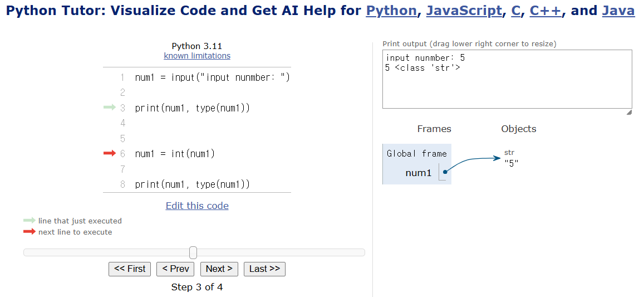This screenshot has height=297, width=644.
Task: Click the red legend arrow for next line
Action: coord(30,232)
